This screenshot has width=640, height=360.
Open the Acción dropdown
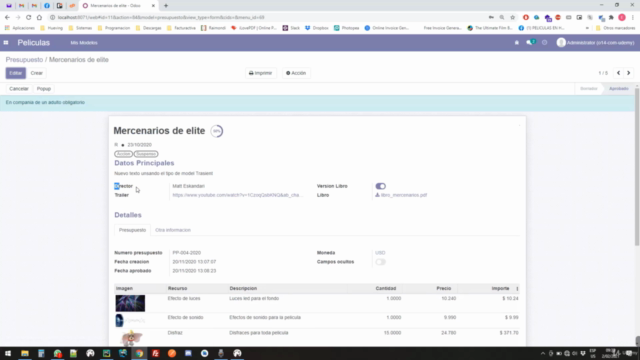tap(296, 73)
